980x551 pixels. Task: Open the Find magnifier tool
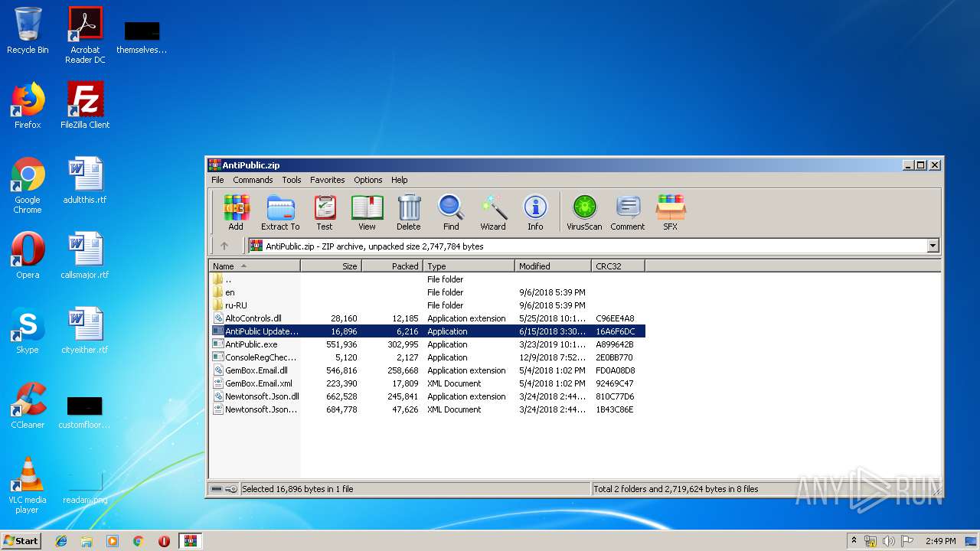pos(451,212)
